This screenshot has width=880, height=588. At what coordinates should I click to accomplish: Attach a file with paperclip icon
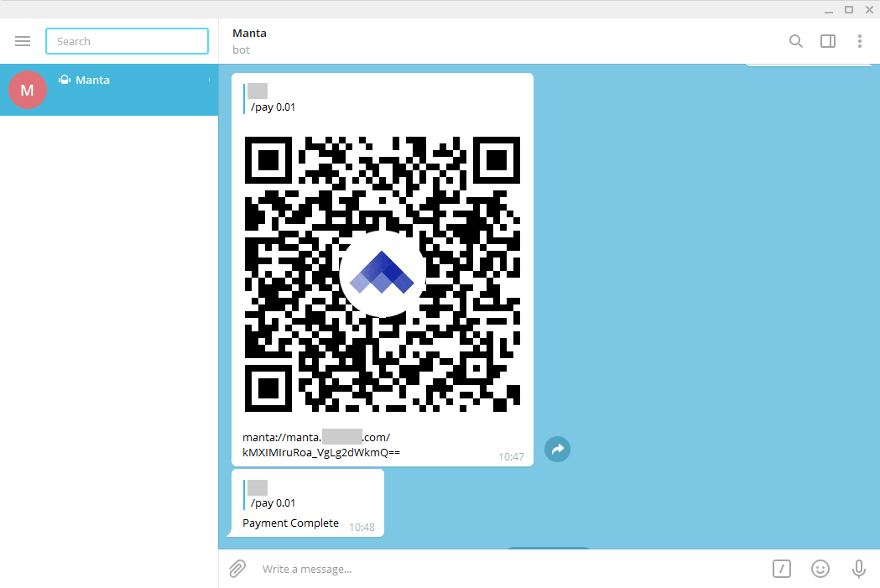click(237, 569)
